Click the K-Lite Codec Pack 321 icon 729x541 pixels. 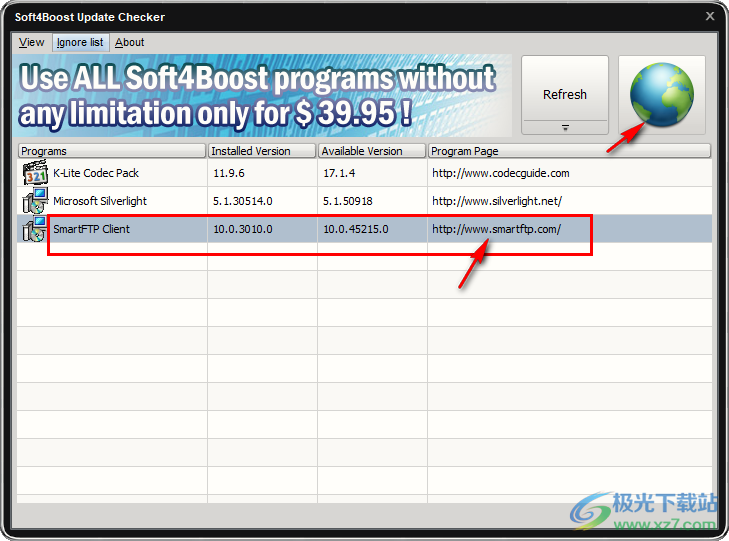click(x=35, y=173)
